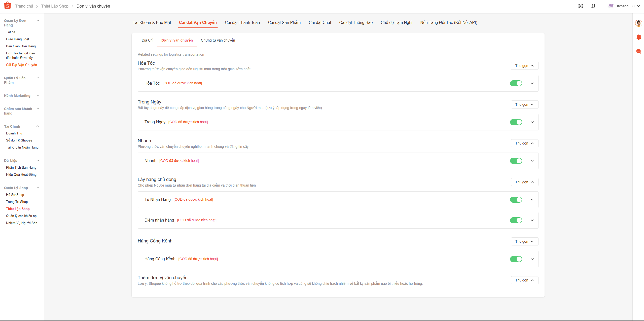
Task: Turn off the Trong Ngày toggle
Action: (x=516, y=122)
